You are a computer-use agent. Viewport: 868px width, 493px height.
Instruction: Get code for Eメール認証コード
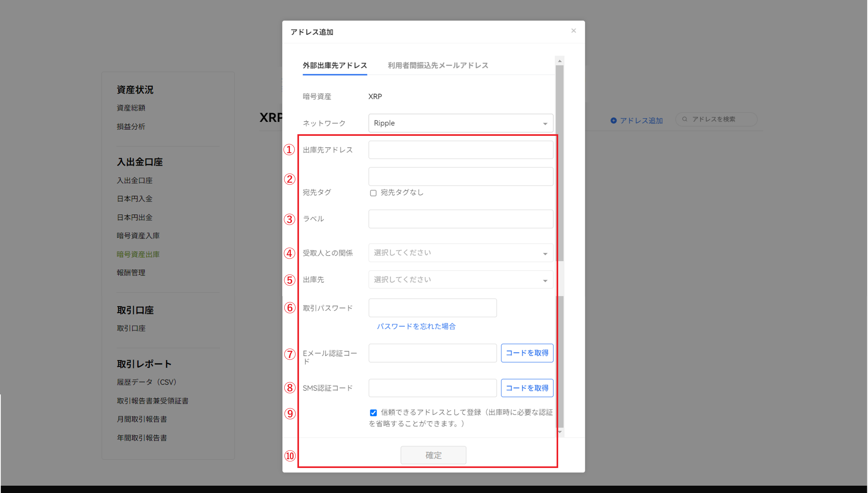point(527,353)
